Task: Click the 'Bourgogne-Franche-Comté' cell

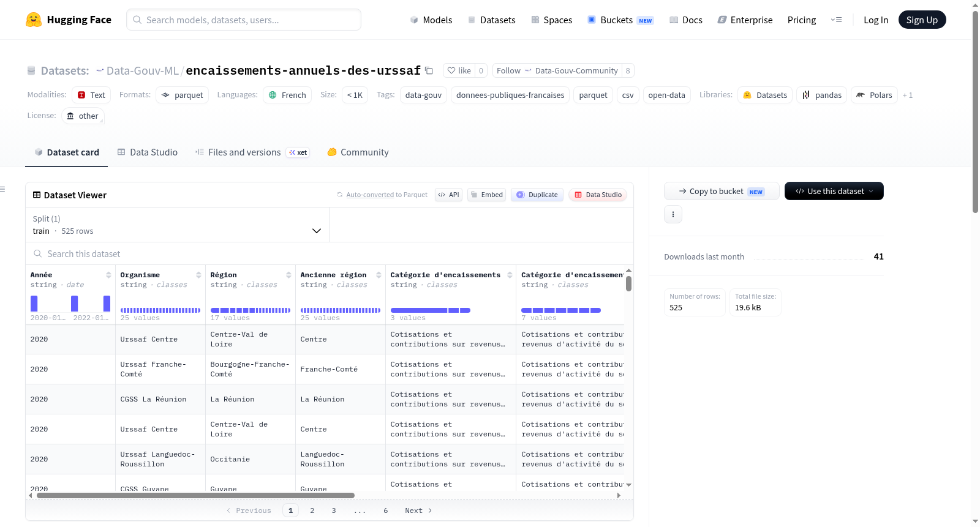Action: coord(251,369)
